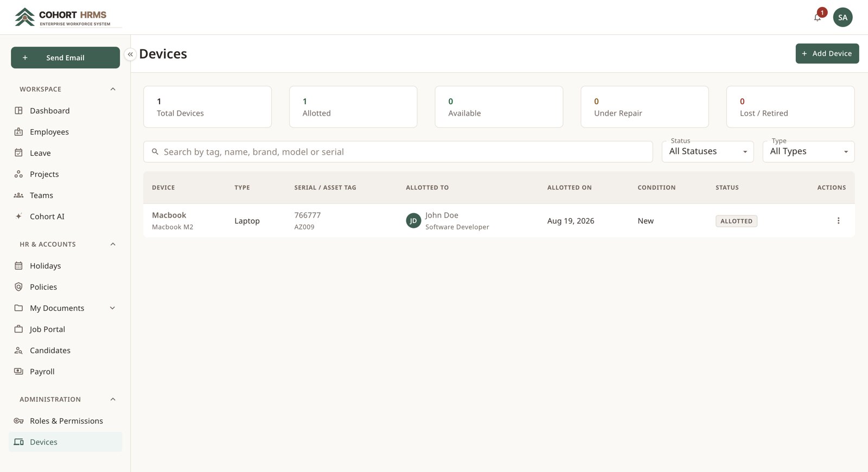Open Leave in sidebar
This screenshot has width=868, height=472.
coord(65,153)
